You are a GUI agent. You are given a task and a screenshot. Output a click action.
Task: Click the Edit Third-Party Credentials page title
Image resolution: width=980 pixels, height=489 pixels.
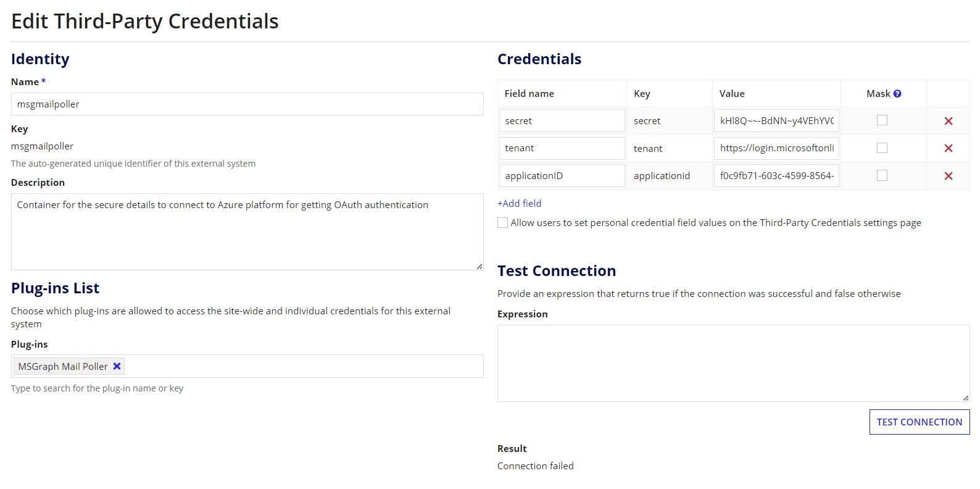pos(145,22)
